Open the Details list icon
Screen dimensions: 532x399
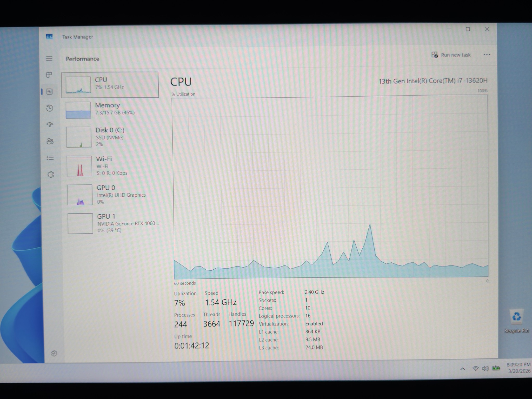pos(50,158)
